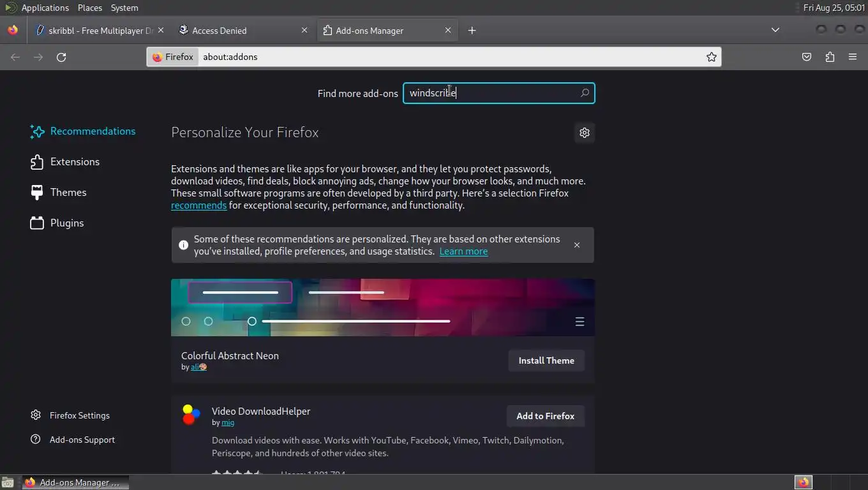The width and height of the screenshot is (868, 490).
Task: Open a new tab with the plus button
Action: (x=472, y=30)
